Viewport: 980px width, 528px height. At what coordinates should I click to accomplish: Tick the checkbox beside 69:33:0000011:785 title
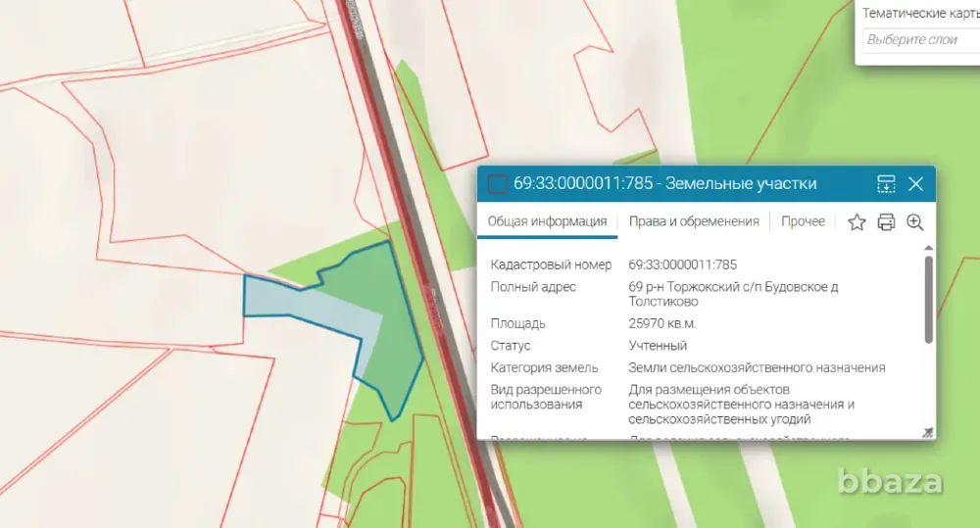(x=498, y=184)
